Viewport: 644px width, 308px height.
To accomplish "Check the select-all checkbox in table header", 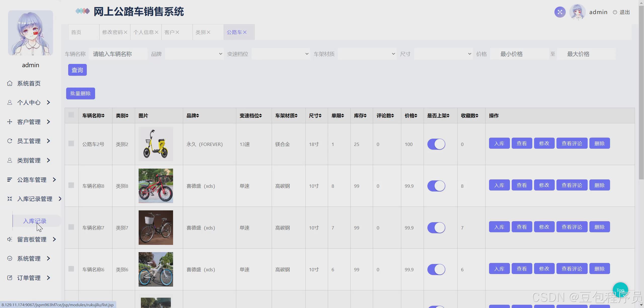I will point(71,115).
